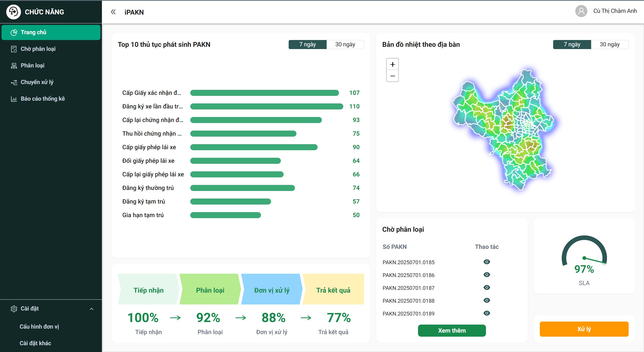The image size is (644, 352).
Task: Switch Top 10 chart to 30 ngày
Action: pos(345,45)
